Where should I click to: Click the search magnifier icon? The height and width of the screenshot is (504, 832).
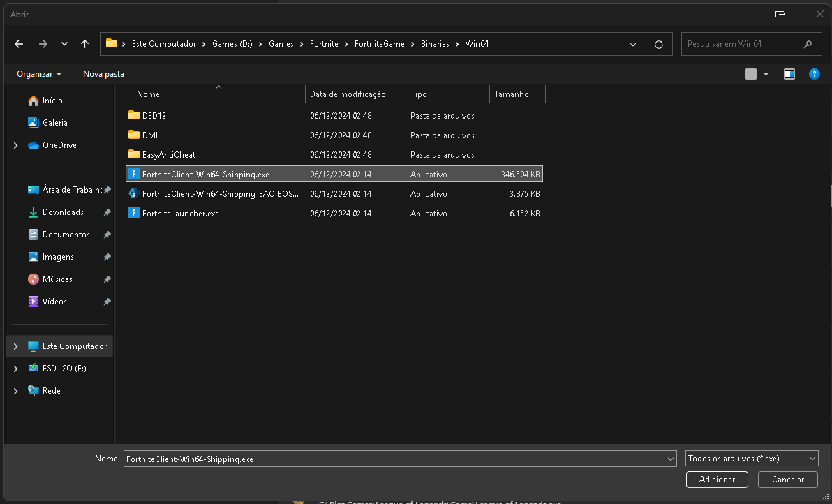tap(808, 44)
